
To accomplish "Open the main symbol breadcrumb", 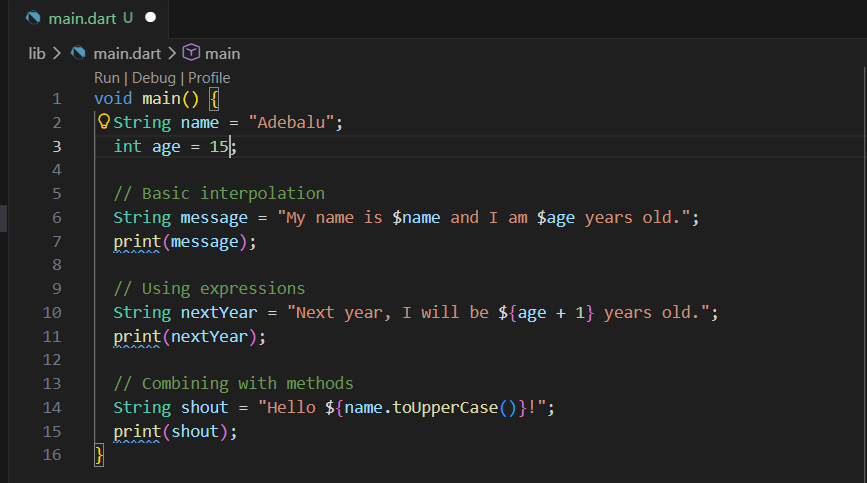I will tap(222, 53).
